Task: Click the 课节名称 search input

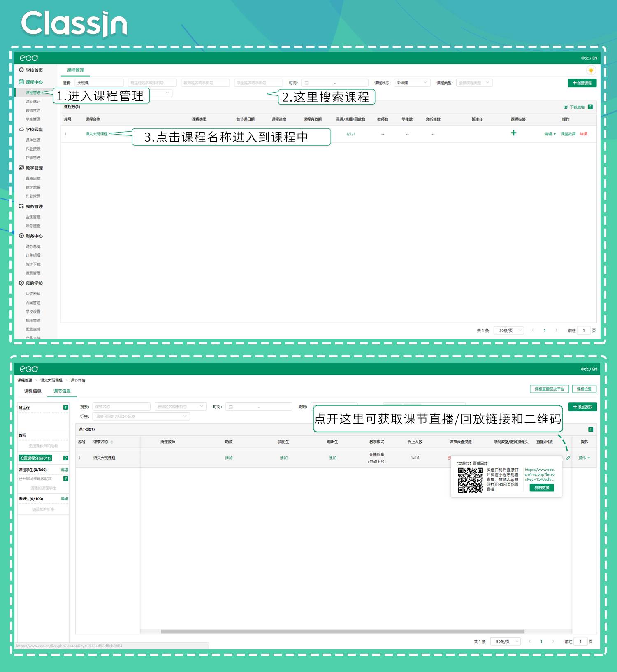Action: tap(121, 407)
